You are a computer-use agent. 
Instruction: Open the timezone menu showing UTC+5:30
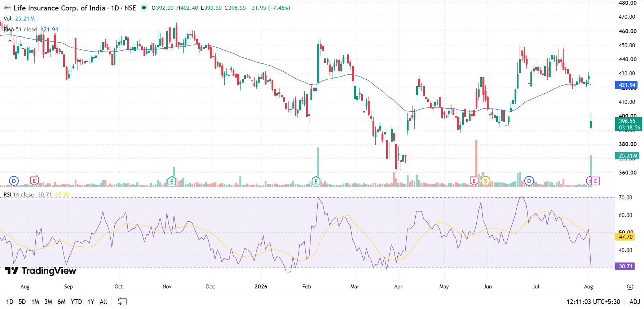pos(594,301)
